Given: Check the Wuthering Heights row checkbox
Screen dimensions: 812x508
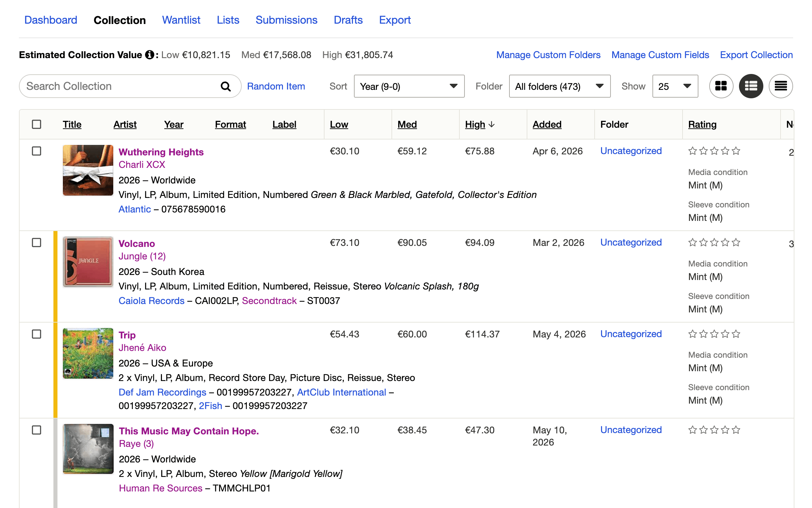Looking at the screenshot, I should pos(37,151).
